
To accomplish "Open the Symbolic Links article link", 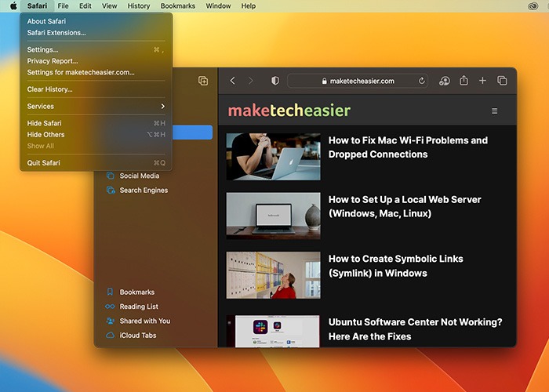I will pyautogui.click(x=395, y=266).
